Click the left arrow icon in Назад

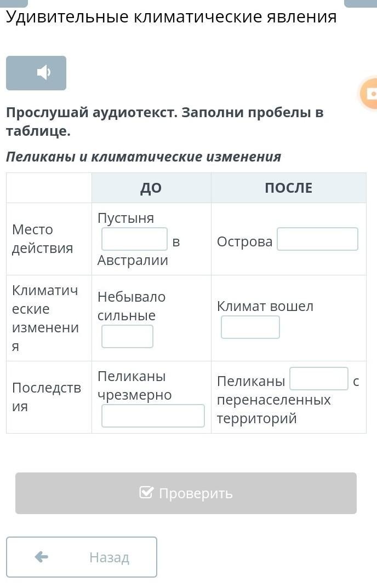[41, 557]
